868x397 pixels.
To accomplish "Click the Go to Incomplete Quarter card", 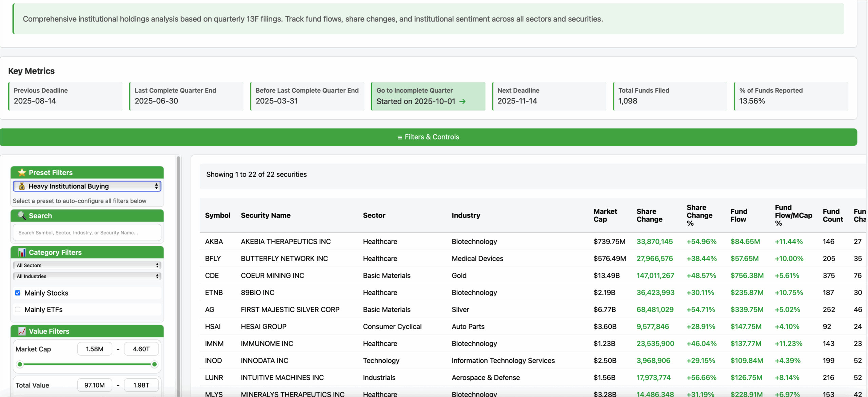I will point(428,96).
